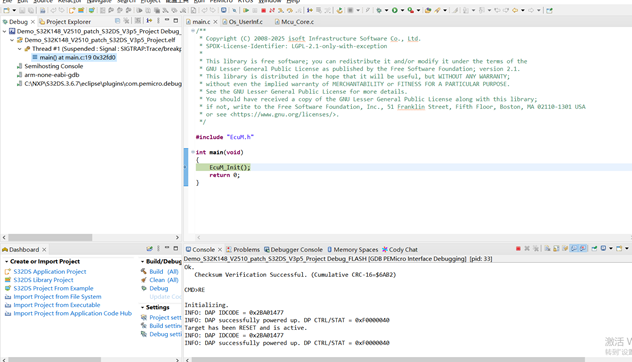Step Over using the toolbar icon
The image size is (632, 362).
pyautogui.click(x=289, y=10)
